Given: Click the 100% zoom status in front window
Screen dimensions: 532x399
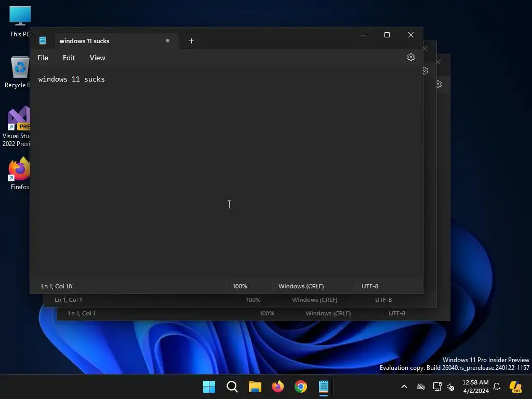Looking at the screenshot, I should coord(240,286).
